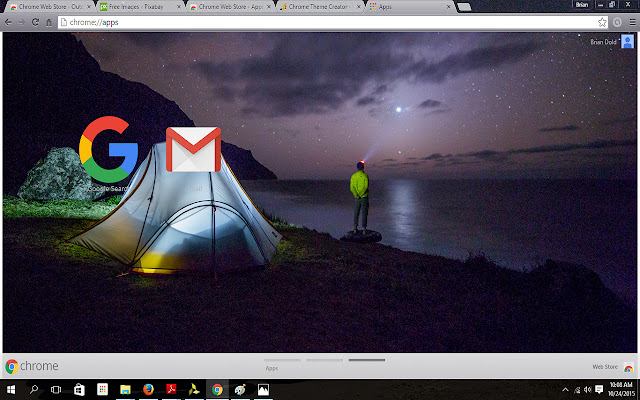640x400 pixels.
Task: Open the Web Store link
Action: tap(605, 367)
